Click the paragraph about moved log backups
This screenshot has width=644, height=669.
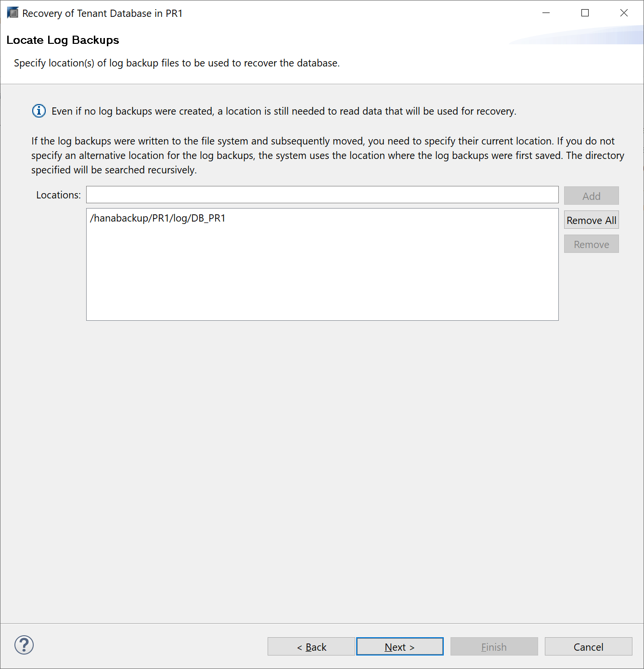pos(327,155)
